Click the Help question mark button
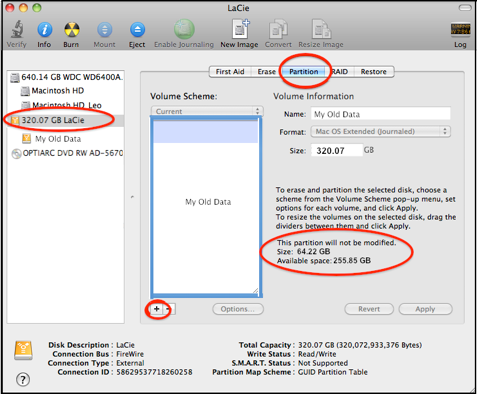 point(23,379)
